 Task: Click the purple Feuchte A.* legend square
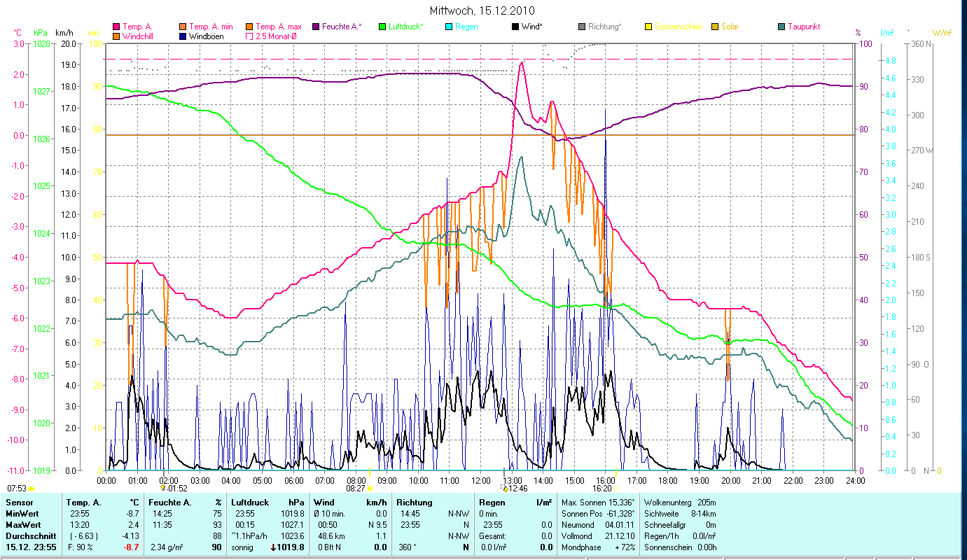pos(316,27)
